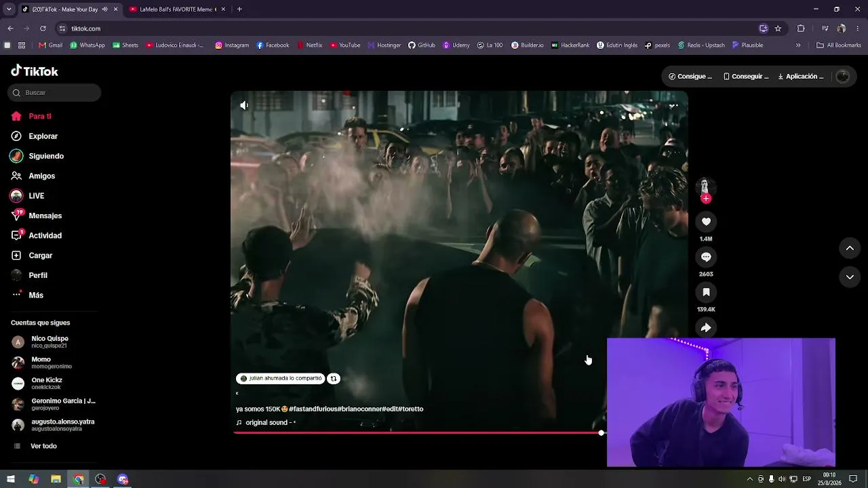This screenshot has height=488, width=868.
Task: Open the Windows Start menu
Action: 11,479
